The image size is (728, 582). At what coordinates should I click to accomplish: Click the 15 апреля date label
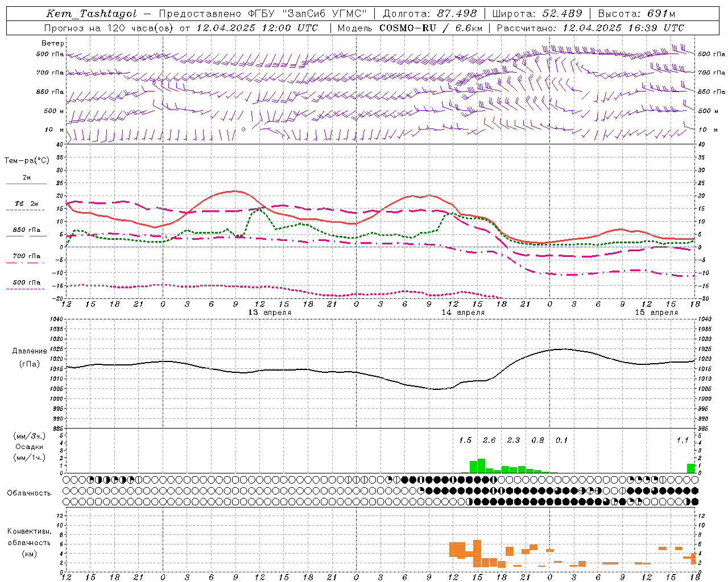(656, 313)
